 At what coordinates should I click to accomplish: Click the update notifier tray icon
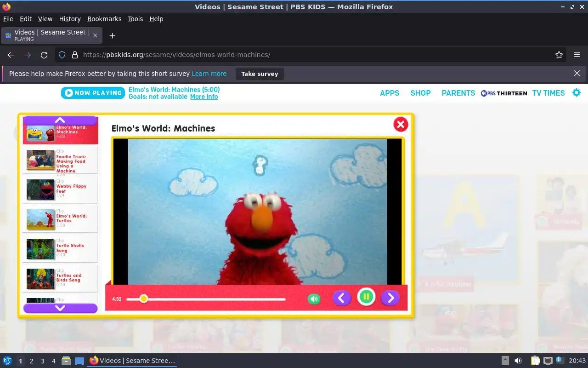[560, 360]
